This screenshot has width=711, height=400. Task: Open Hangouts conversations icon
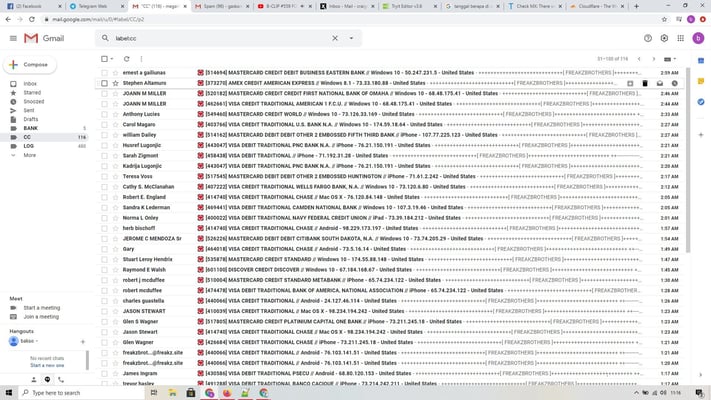coord(47,380)
